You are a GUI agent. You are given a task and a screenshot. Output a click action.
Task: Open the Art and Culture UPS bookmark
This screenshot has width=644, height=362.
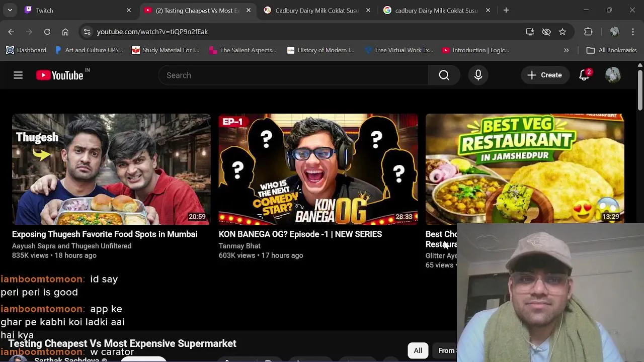tap(89, 50)
